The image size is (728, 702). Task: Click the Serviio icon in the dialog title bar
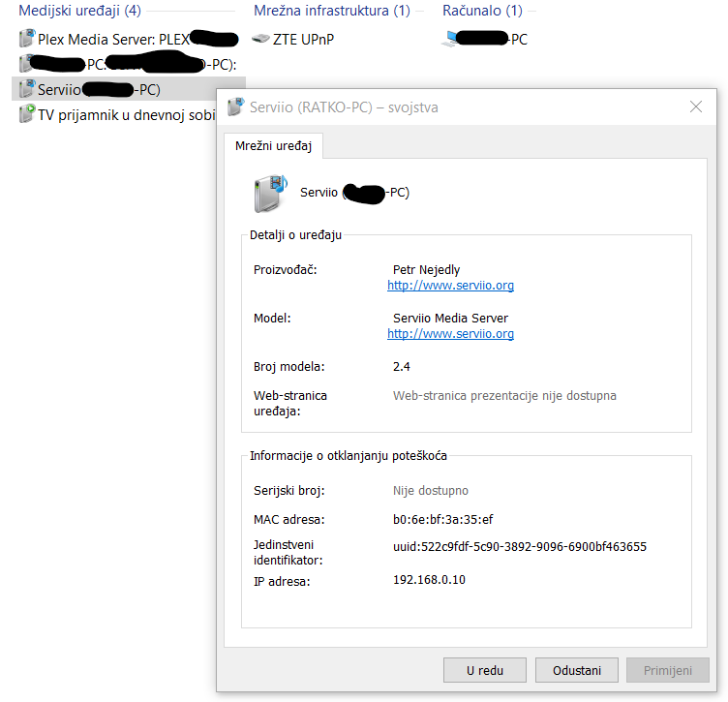pos(236,107)
